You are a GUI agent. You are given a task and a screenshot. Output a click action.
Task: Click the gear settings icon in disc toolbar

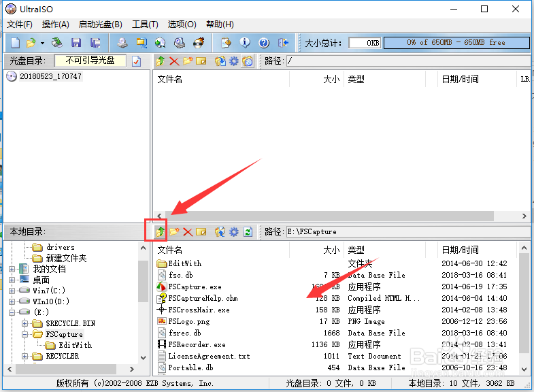(x=234, y=61)
